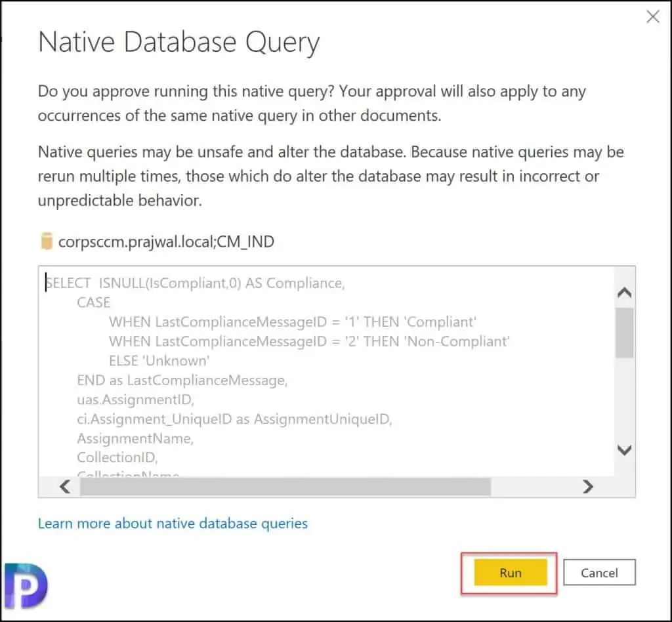Click the horizontal scrollbar thumb in the query box
This screenshot has width=672, height=622.
(x=285, y=487)
